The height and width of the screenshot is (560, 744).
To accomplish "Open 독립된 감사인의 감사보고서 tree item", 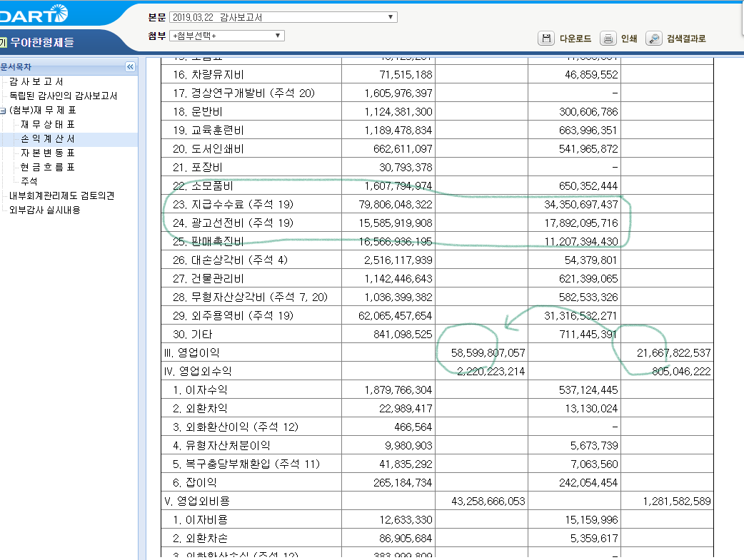I will [63, 96].
